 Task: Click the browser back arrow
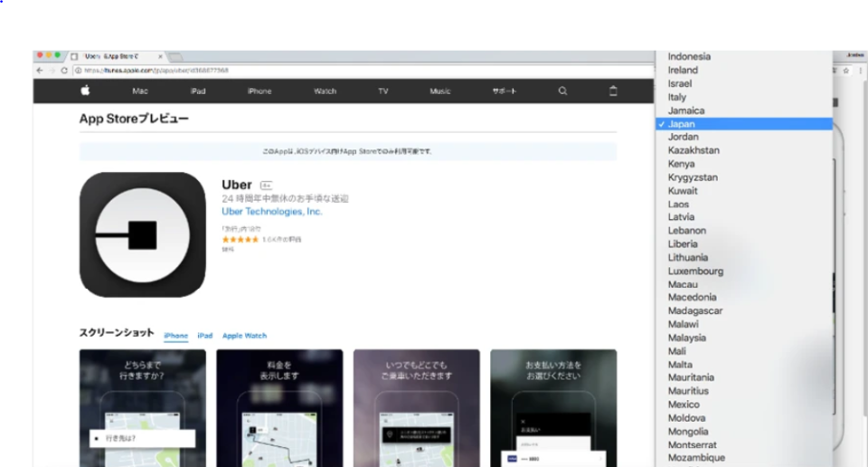point(39,71)
